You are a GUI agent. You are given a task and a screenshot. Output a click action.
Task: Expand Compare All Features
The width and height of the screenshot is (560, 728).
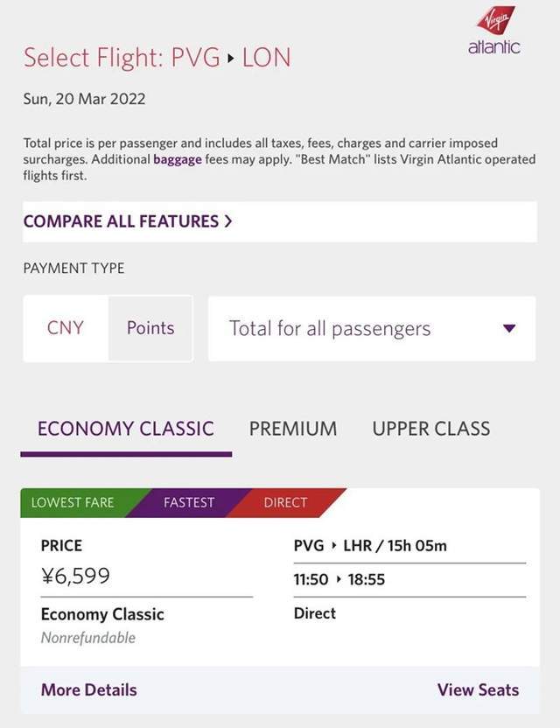point(280,221)
